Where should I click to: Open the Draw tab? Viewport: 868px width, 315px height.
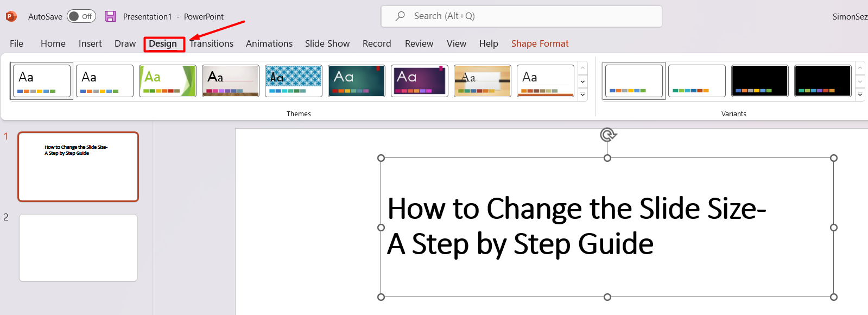(125, 43)
